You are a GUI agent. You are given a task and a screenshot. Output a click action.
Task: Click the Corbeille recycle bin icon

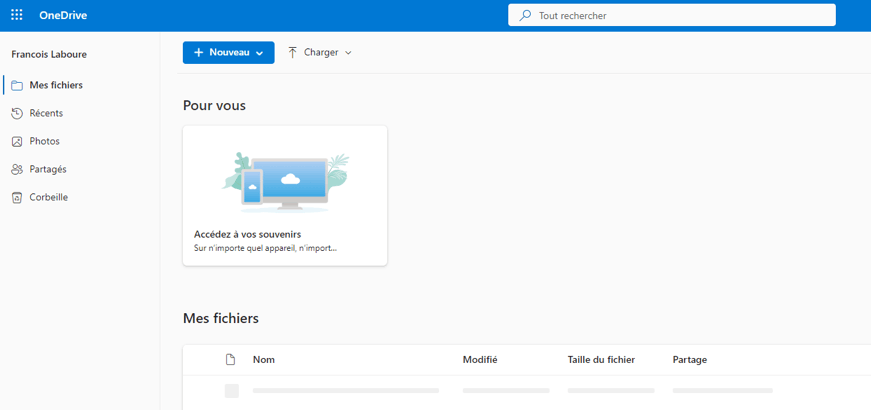(17, 197)
